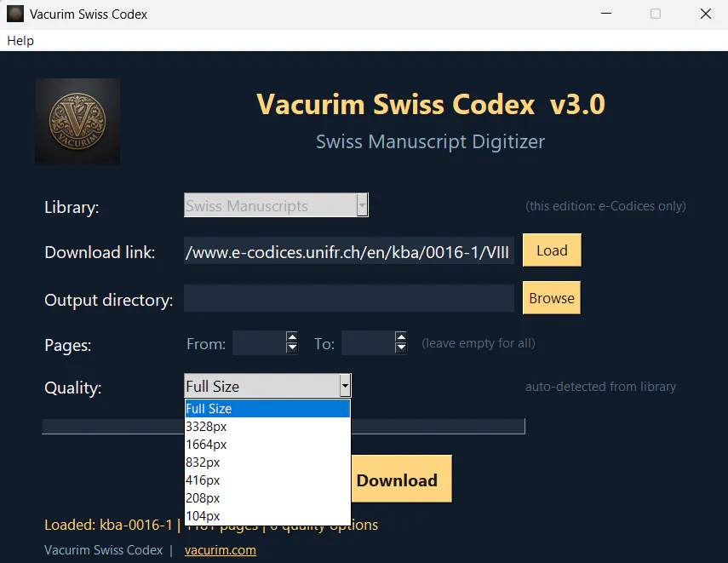Click the Pages To number field
Screen dimensions: 728x563
tap(368, 342)
